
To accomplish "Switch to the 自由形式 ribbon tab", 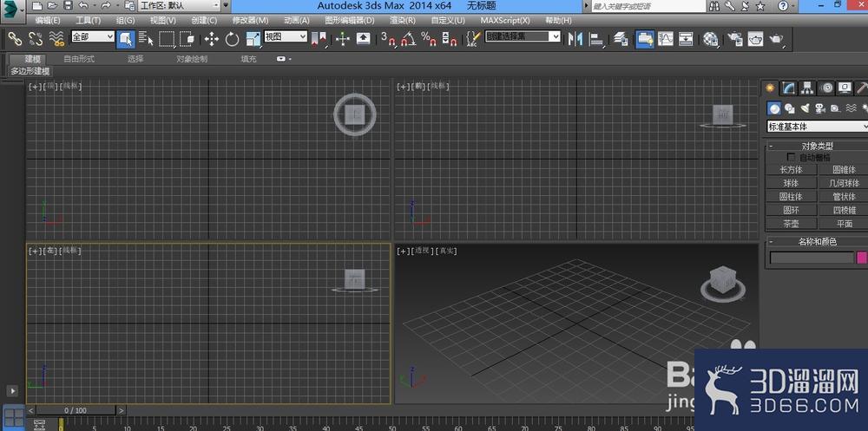I will tap(79, 59).
